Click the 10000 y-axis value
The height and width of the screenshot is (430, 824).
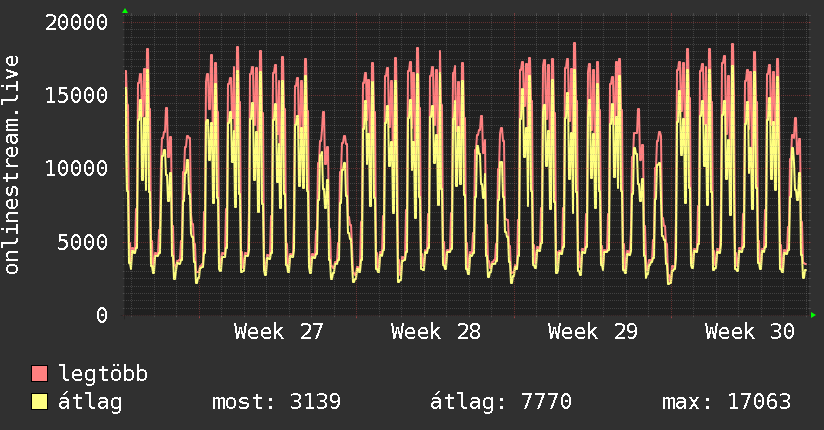point(76,169)
